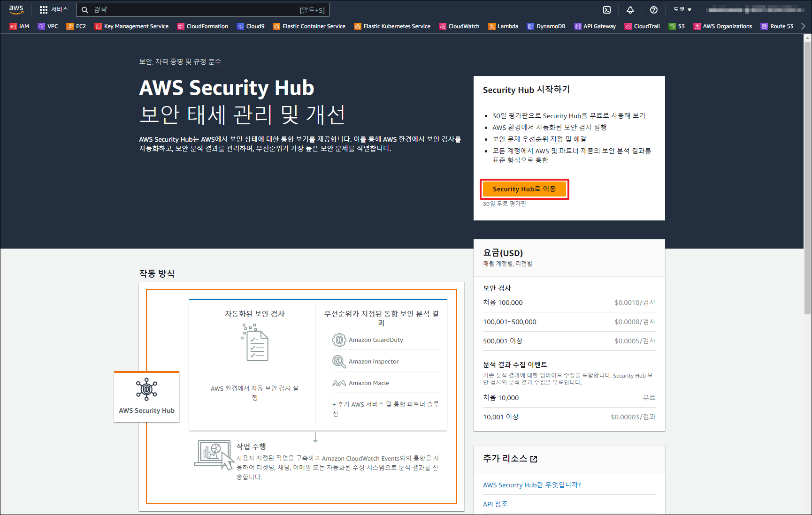Open Cloud9 shortcut

(251, 26)
